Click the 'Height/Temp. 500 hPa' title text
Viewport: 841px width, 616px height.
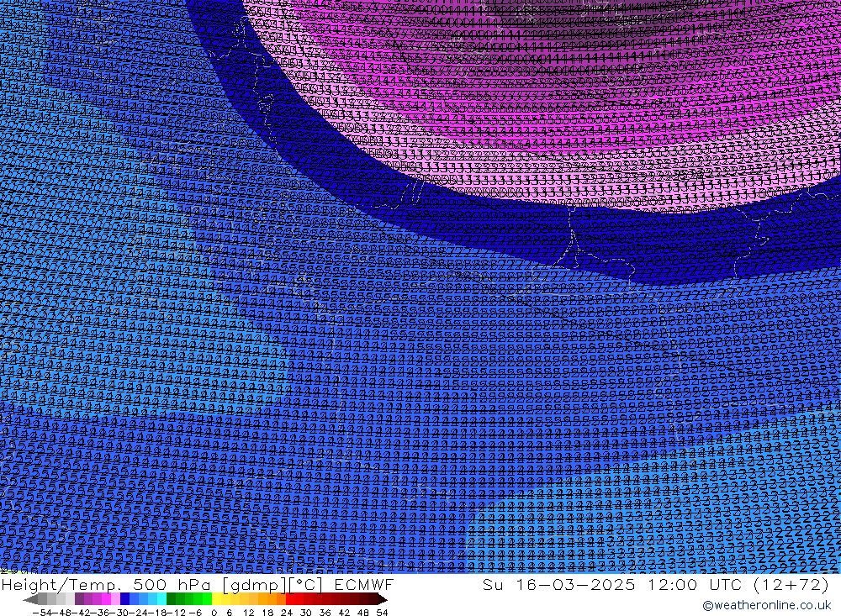(x=106, y=584)
